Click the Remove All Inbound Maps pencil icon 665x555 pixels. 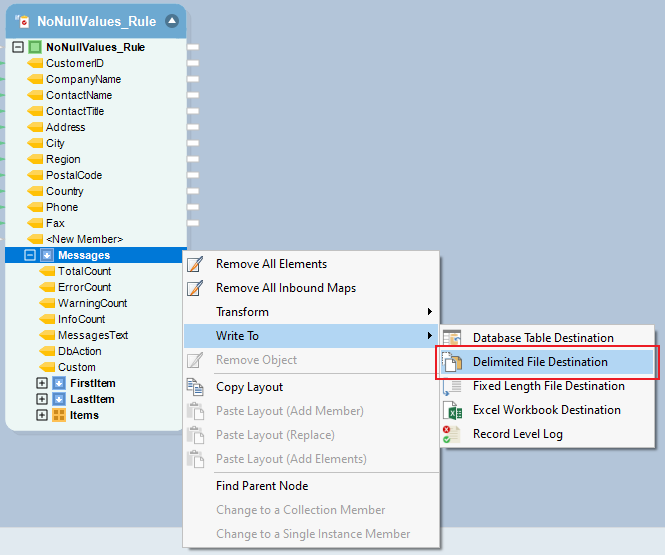(195, 288)
